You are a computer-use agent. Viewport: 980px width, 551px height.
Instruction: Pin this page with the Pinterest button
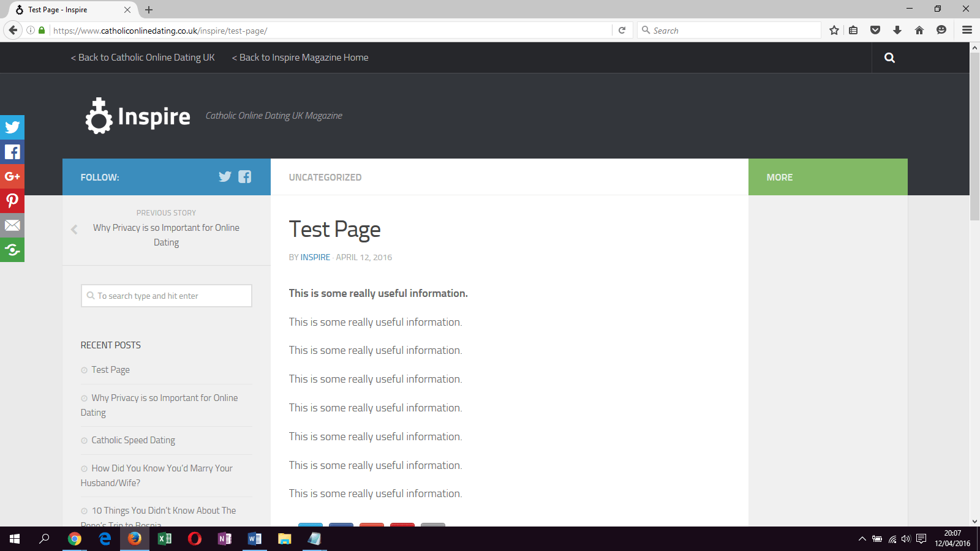(x=12, y=201)
